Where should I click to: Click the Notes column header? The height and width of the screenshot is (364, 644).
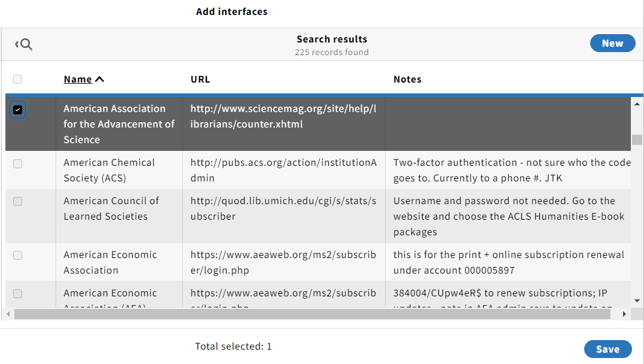(407, 80)
